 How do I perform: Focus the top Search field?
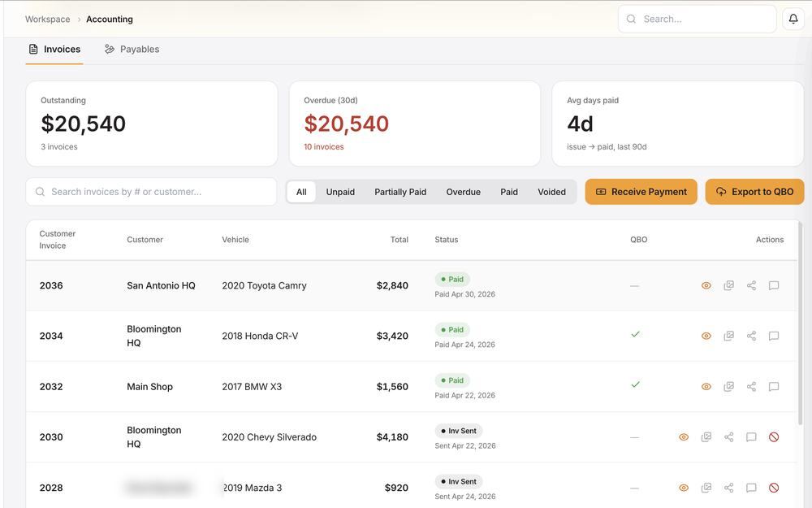697,20
